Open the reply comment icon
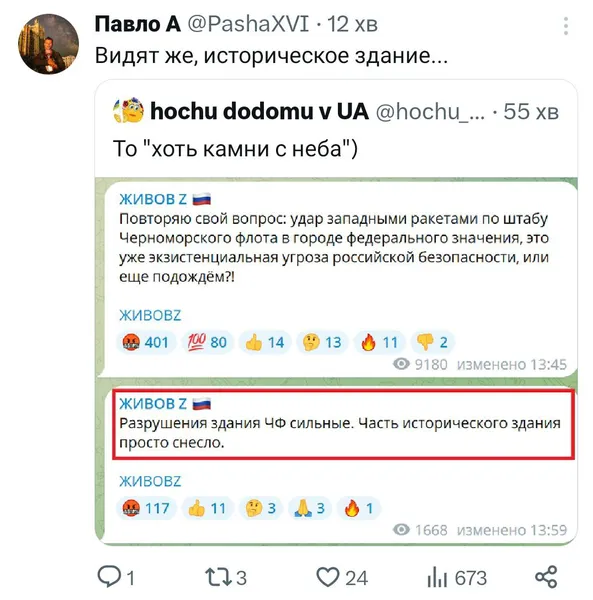Viewport: 593px width, 600px height. point(109,577)
